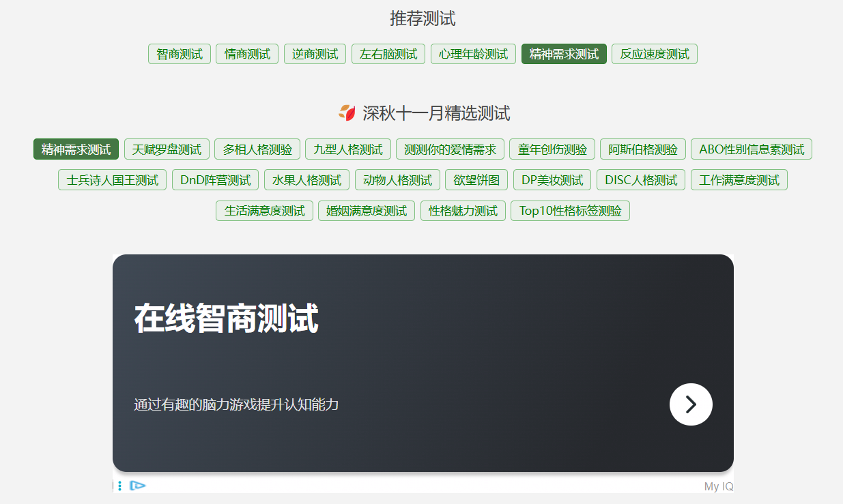
Task: Select 士兵诗人国王测试
Action: click(113, 180)
